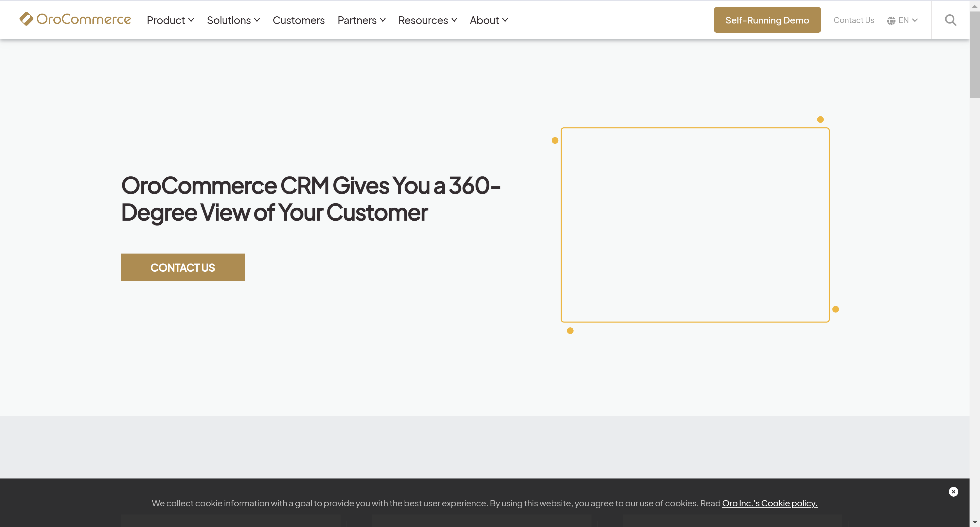This screenshot has height=527, width=980.
Task: Click the globe language icon
Action: [891, 20]
